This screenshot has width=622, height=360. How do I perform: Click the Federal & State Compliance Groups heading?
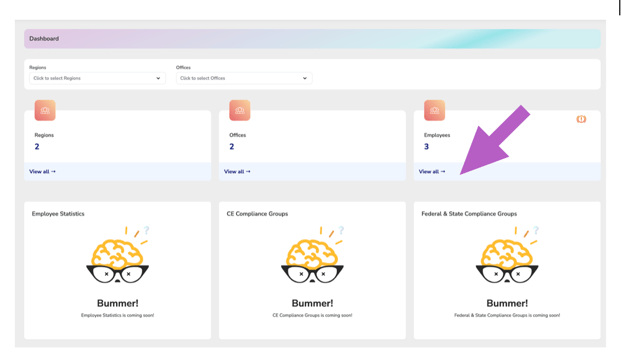[469, 214]
